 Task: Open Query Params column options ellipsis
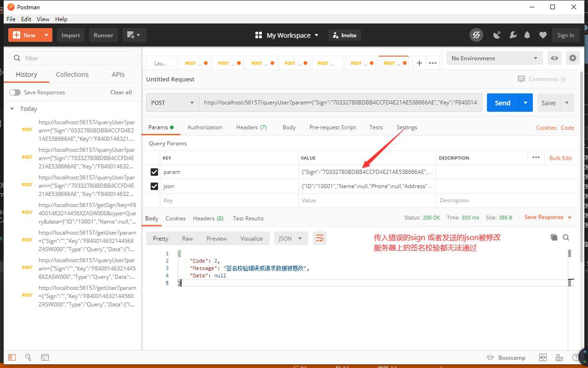click(x=536, y=157)
